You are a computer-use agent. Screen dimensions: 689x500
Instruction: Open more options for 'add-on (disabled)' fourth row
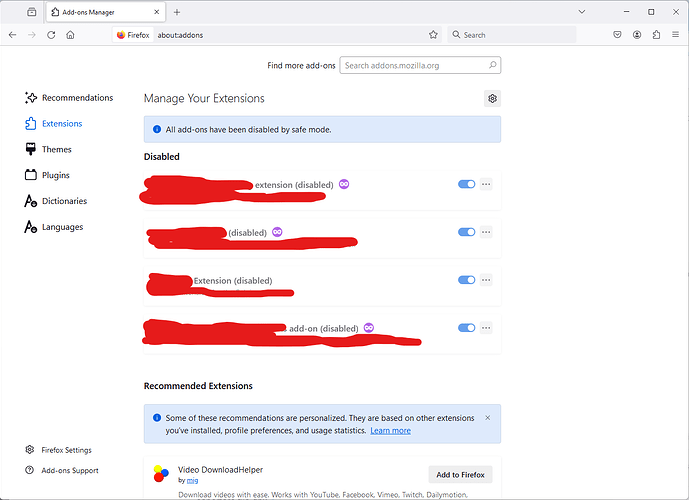(x=486, y=328)
